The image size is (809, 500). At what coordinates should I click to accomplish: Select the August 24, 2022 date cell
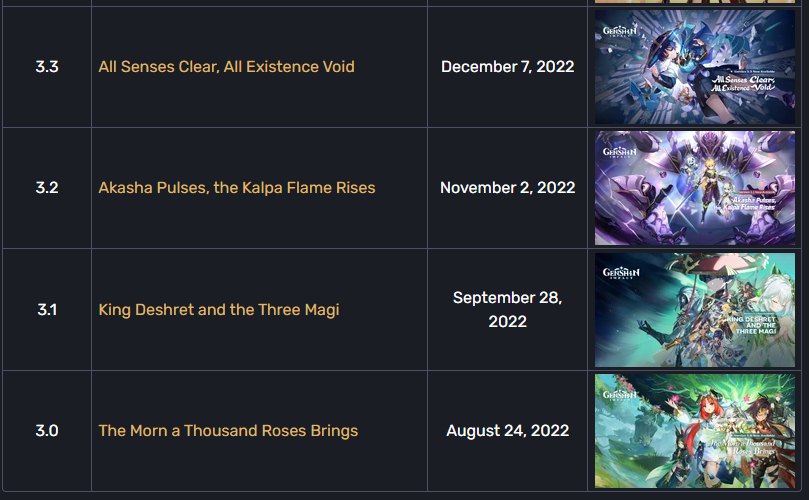(x=508, y=430)
